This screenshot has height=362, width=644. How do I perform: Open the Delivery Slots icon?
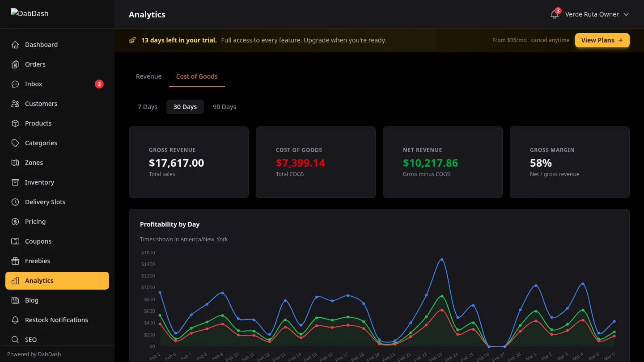tap(16, 202)
